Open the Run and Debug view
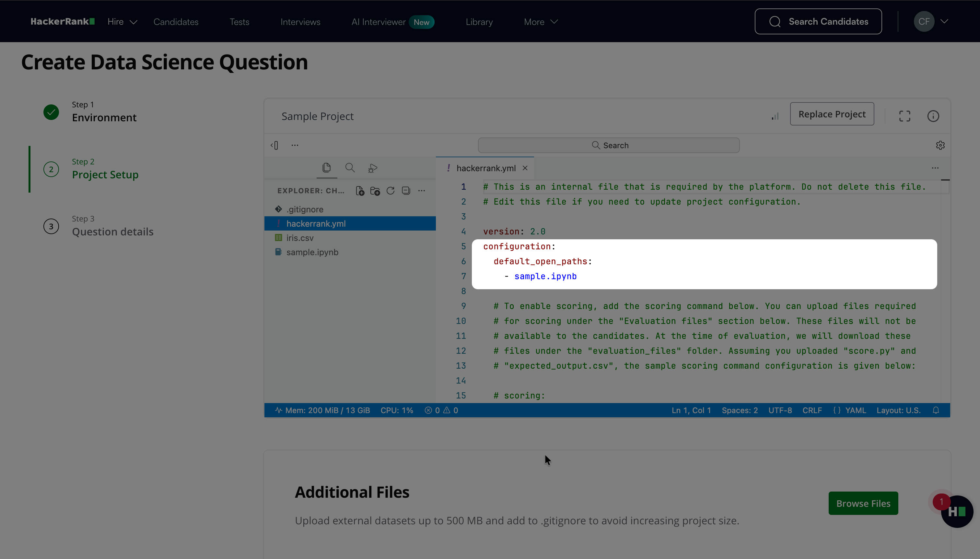 point(373,168)
